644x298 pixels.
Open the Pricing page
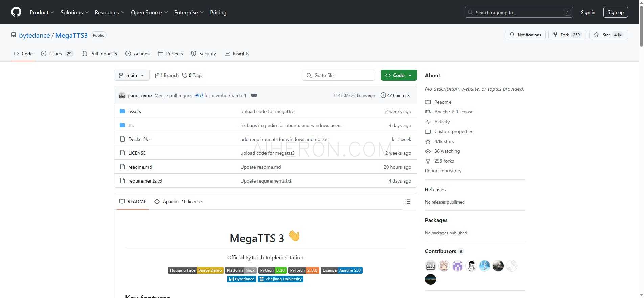[218, 12]
